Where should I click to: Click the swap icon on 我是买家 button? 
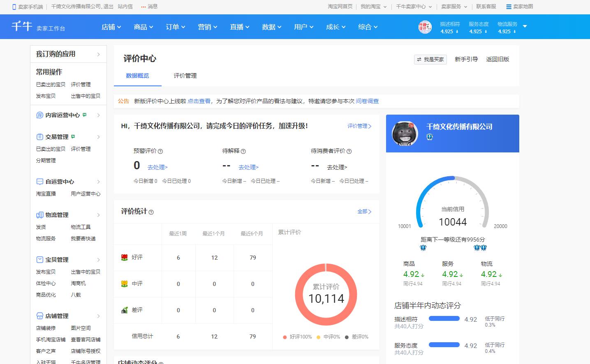pos(419,60)
